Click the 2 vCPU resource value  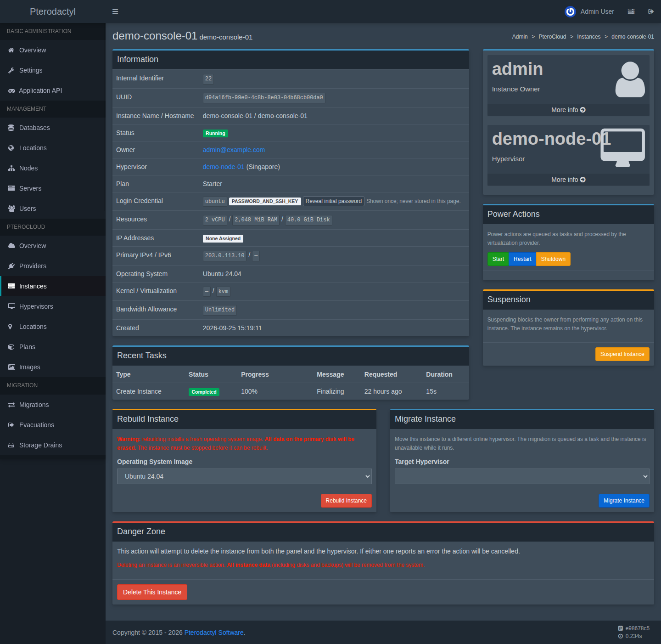pyautogui.click(x=215, y=220)
